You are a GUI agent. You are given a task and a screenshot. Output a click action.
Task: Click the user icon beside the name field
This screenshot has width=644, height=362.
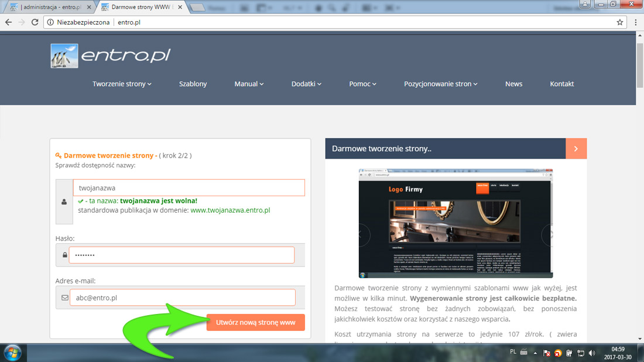(x=64, y=202)
